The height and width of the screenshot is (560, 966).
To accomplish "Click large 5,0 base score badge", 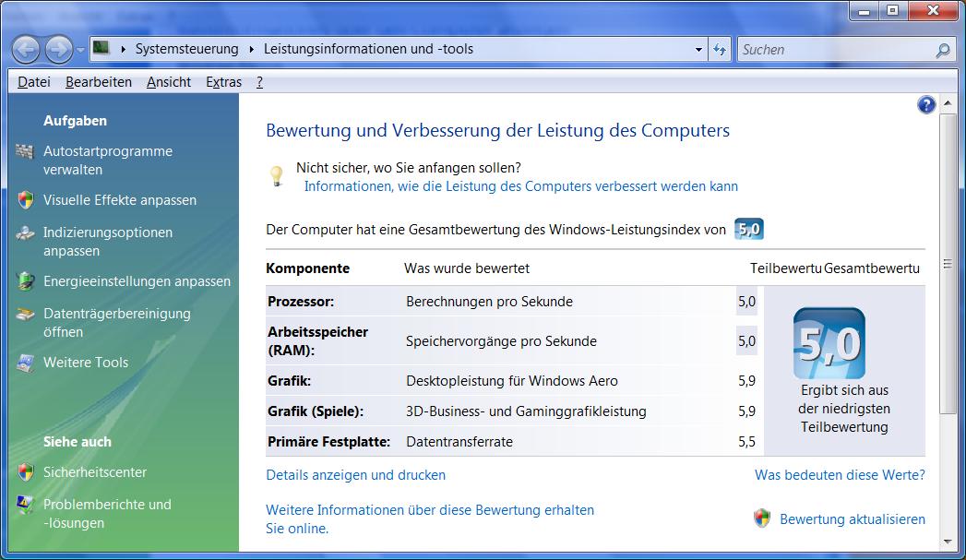I will pos(829,343).
